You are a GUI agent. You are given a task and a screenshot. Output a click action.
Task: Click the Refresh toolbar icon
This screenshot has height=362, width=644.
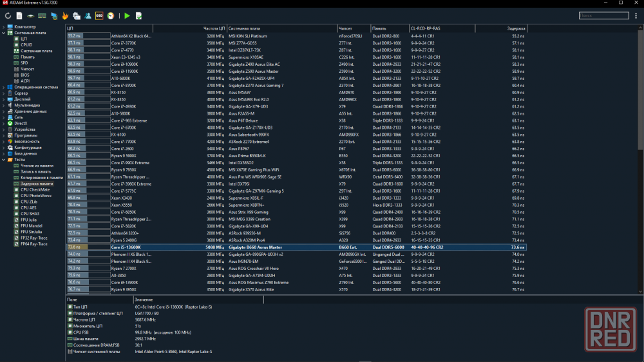[x=8, y=15]
